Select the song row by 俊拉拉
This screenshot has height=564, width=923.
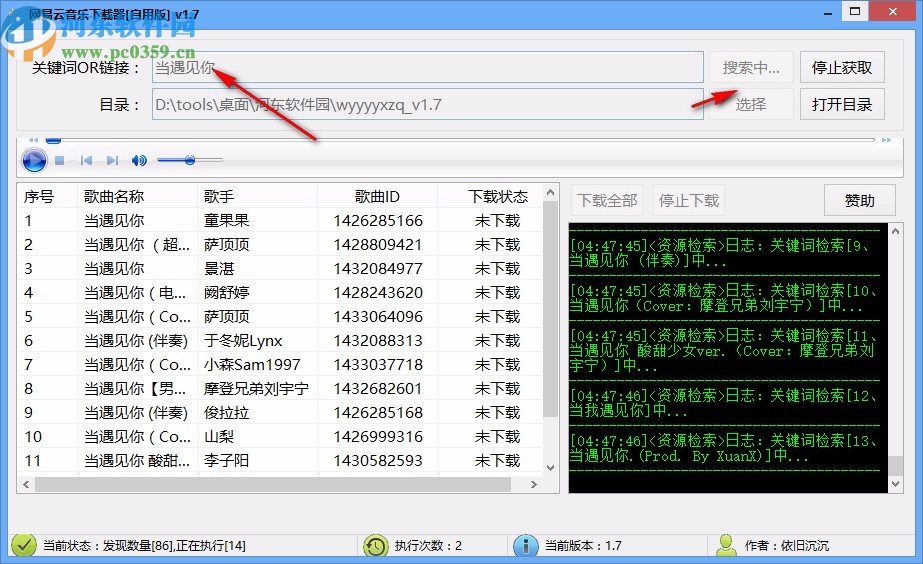(280, 413)
